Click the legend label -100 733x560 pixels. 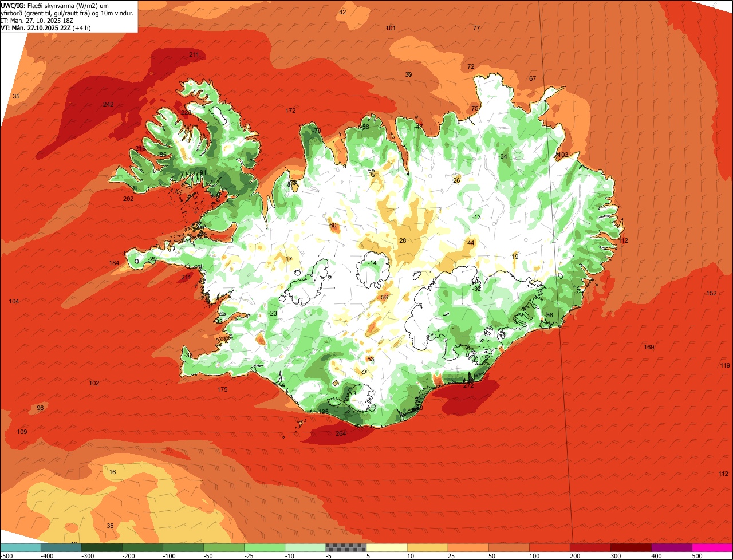click(170, 556)
